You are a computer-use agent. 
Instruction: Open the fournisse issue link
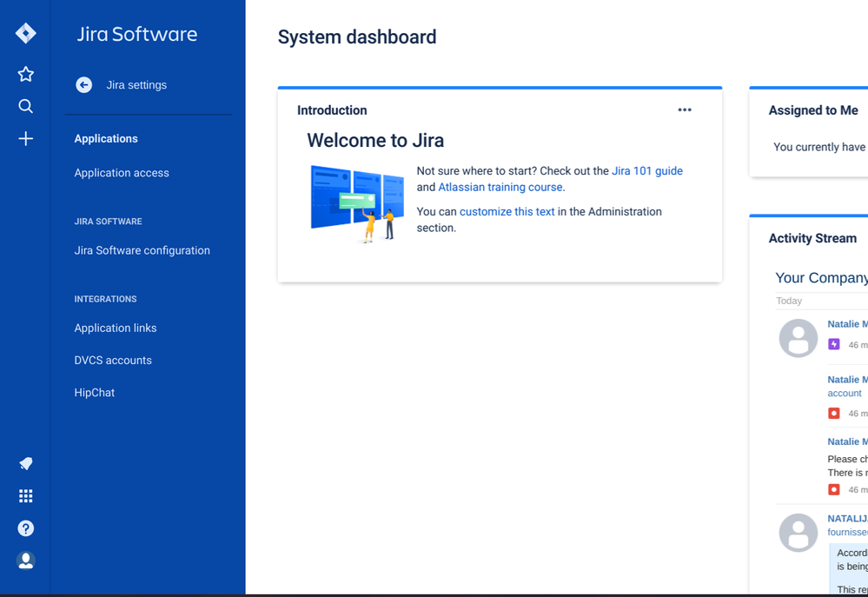(x=847, y=532)
